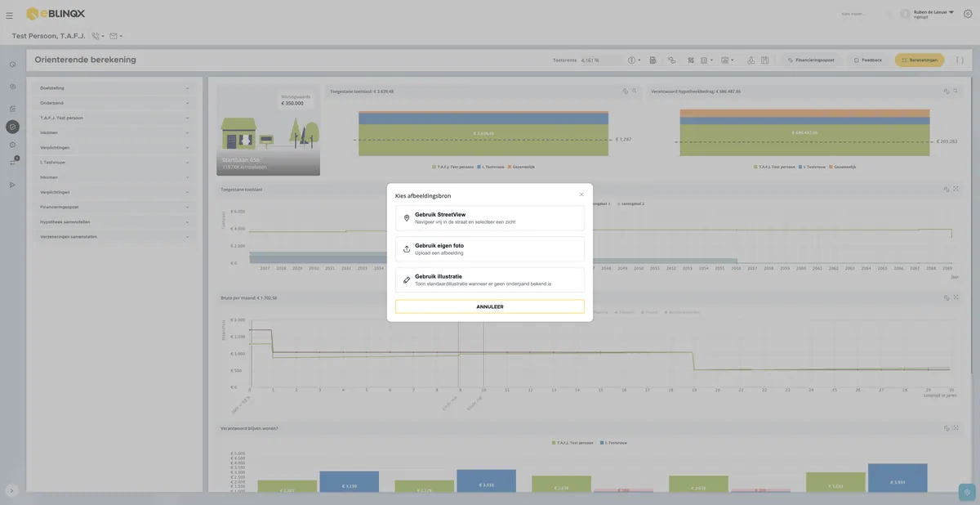980x505 pixels.
Task: Close the Kies afbeeldingsbron dialog
Action: (x=581, y=194)
